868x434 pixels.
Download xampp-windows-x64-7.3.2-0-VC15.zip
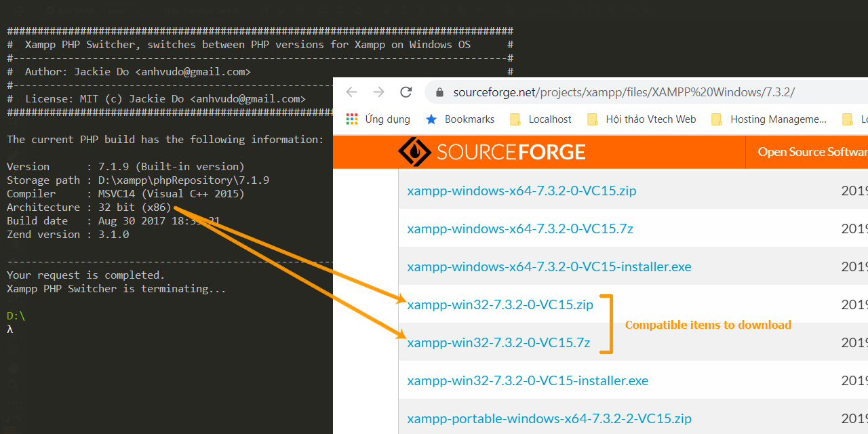tap(521, 191)
